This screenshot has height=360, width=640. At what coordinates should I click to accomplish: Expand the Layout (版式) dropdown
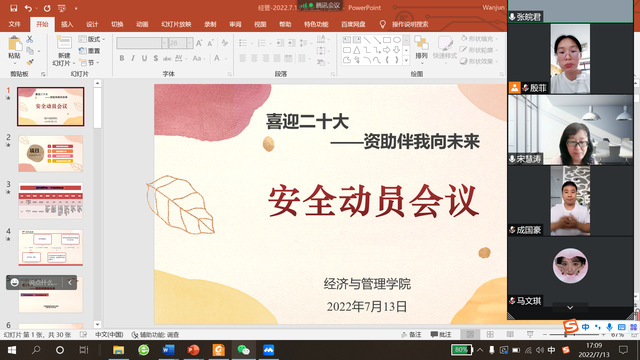point(92,39)
